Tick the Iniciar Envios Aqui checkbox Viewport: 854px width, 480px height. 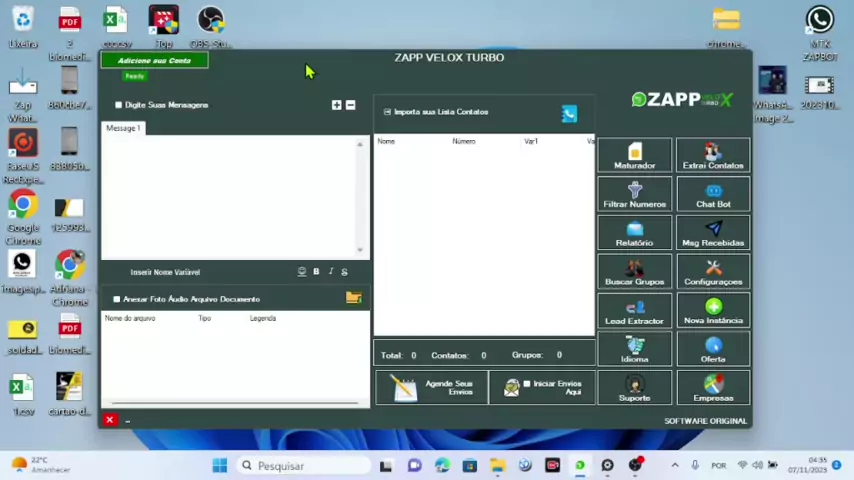527,384
